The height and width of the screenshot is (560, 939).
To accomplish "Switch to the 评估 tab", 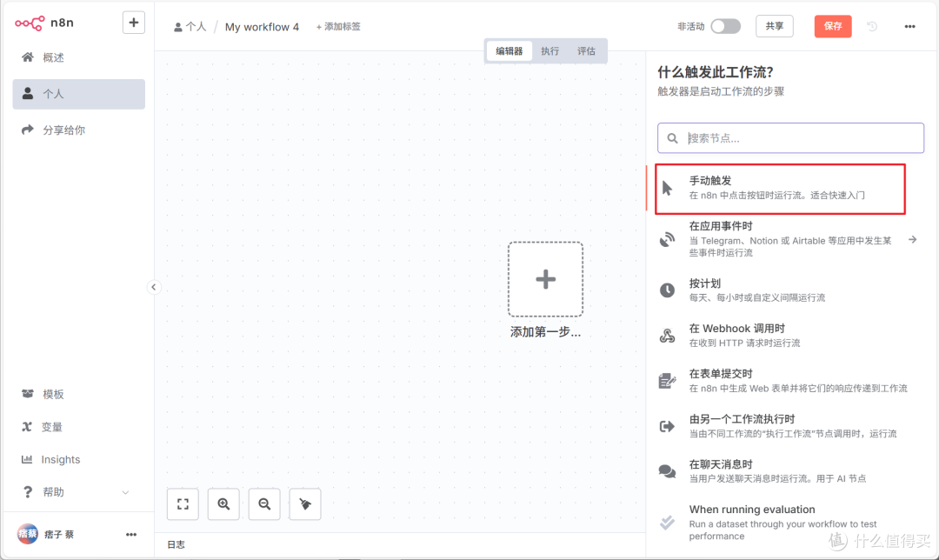I will tap(586, 51).
